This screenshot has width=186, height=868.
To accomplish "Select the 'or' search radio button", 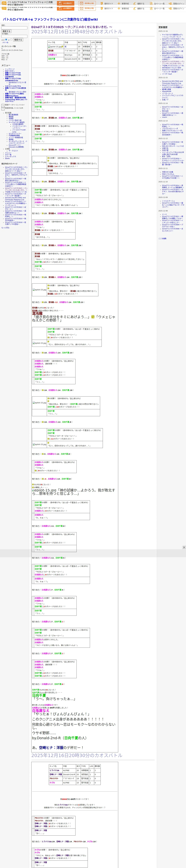I will 11,40.
